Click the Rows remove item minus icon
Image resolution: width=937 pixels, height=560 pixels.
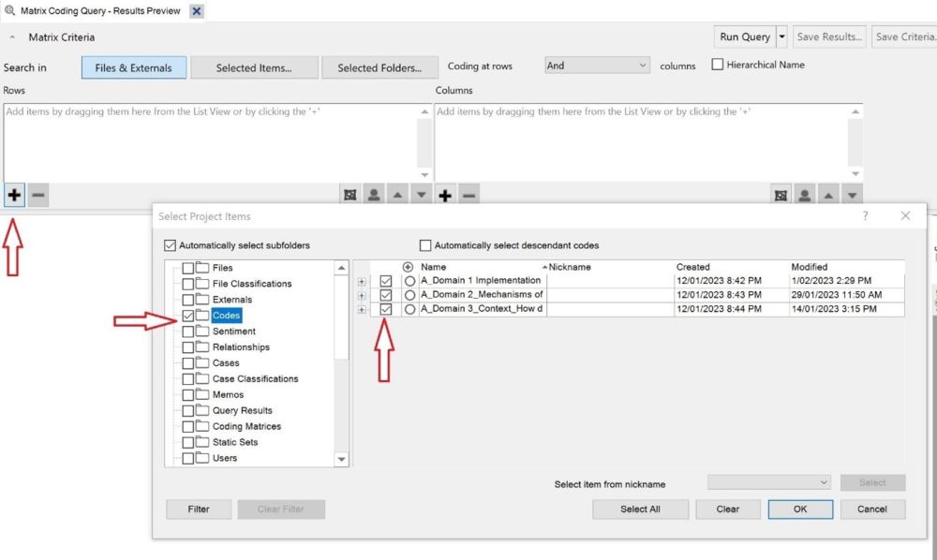click(37, 196)
